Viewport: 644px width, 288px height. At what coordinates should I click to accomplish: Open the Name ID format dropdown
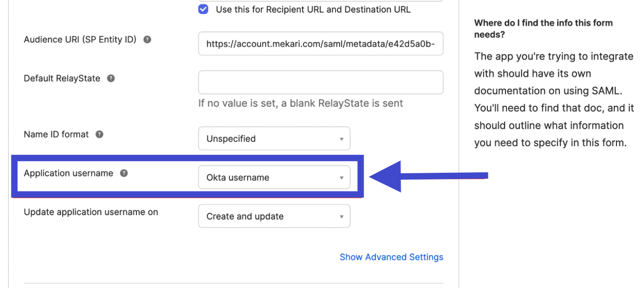[274, 139]
